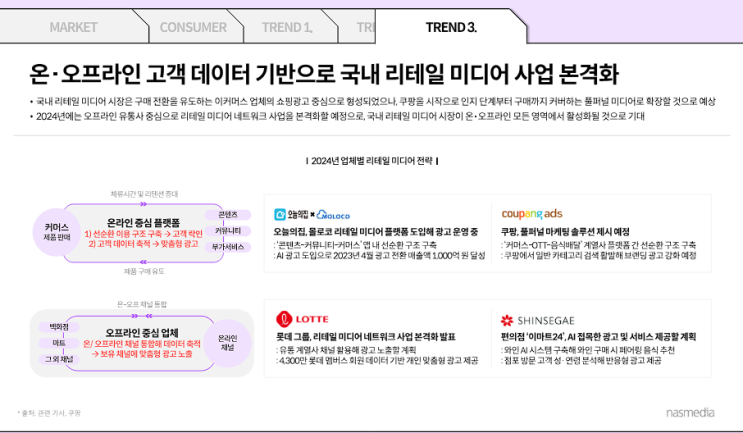Click the 오프라인 중심 업체 heading
The image size is (743, 433).
142,332
